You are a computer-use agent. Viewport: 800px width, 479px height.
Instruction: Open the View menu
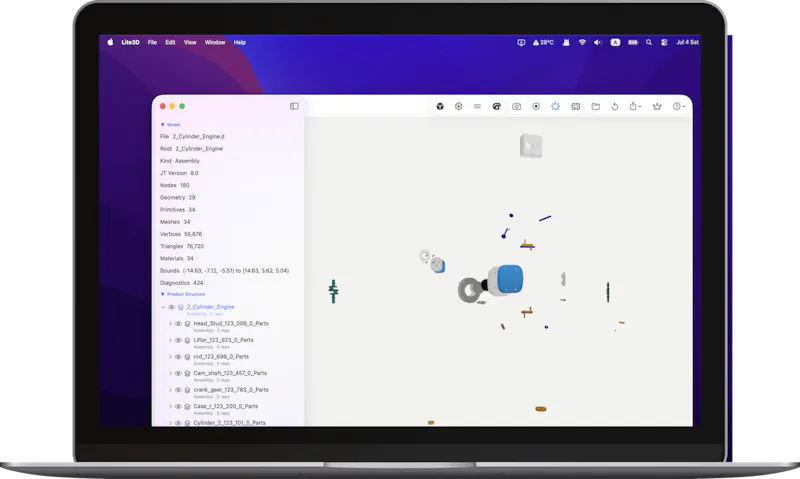(190, 42)
